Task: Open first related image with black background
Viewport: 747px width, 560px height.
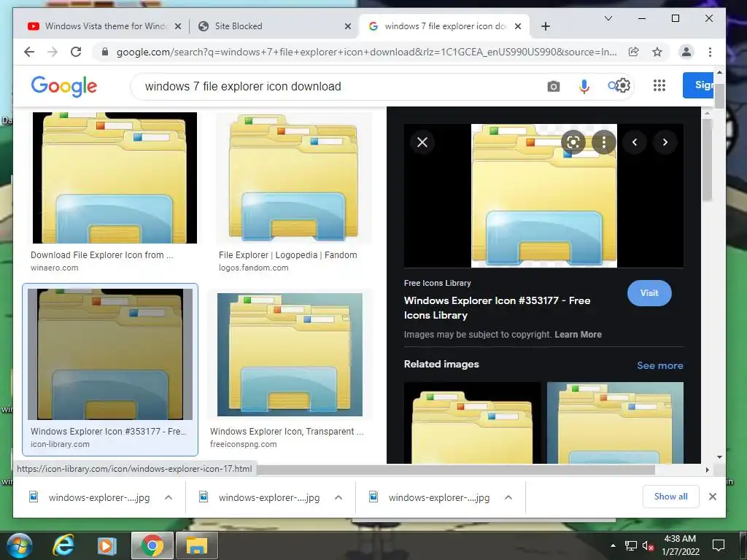Action: [x=473, y=423]
